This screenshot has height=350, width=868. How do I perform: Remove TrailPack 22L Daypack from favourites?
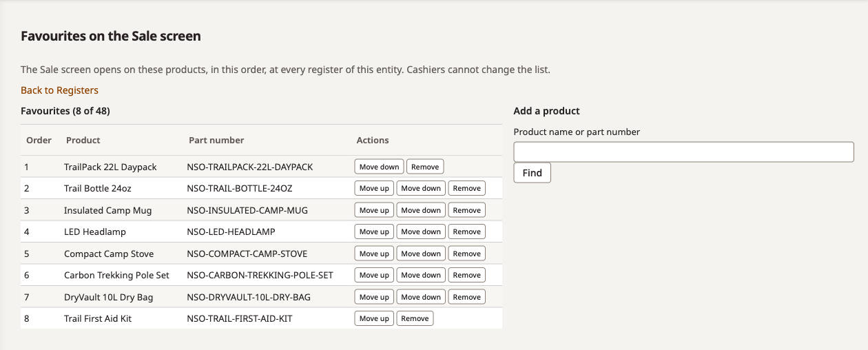coord(425,167)
